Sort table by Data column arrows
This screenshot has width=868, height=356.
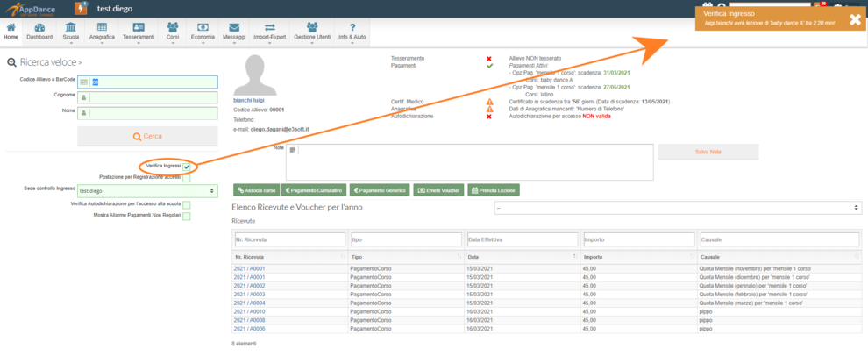(x=574, y=258)
